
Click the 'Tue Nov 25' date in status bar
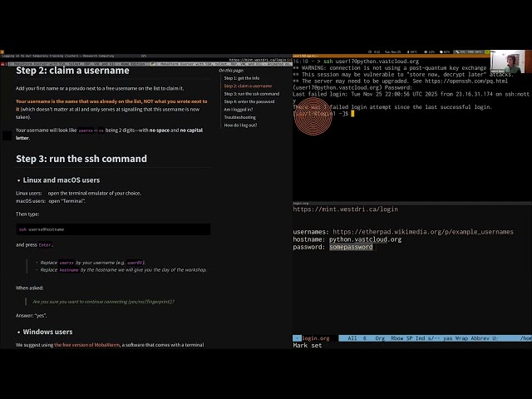(x=392, y=52)
